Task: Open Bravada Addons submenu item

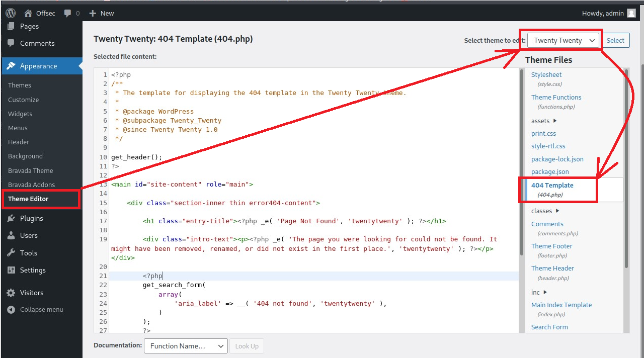Action: pyautogui.click(x=31, y=185)
